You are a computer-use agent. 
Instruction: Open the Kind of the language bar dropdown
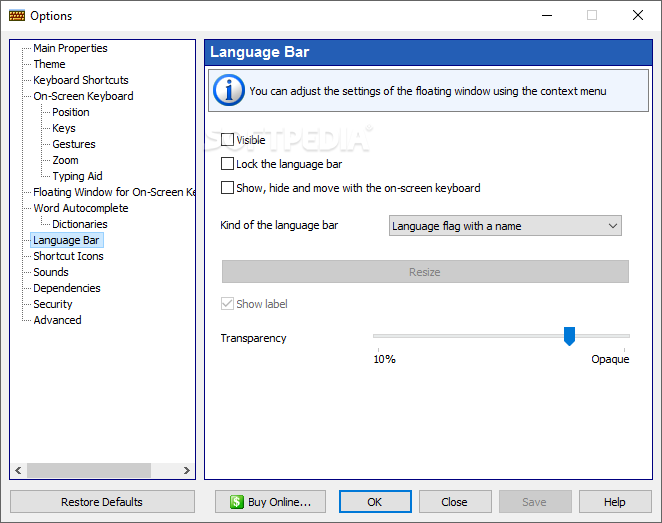(505, 226)
